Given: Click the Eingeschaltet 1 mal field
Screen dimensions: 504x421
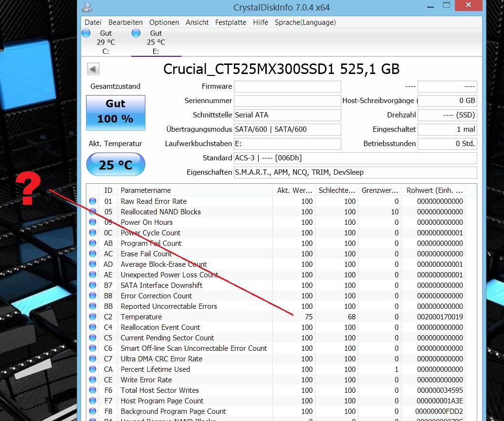Looking at the screenshot, I should 447,129.
